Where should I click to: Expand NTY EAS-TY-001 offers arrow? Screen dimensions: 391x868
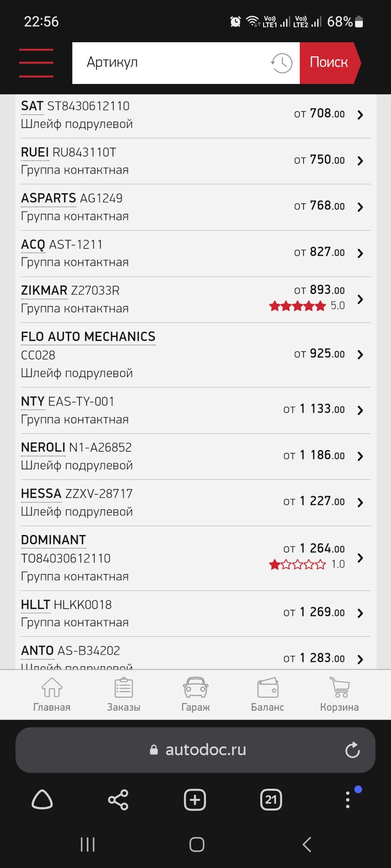pos(360,410)
